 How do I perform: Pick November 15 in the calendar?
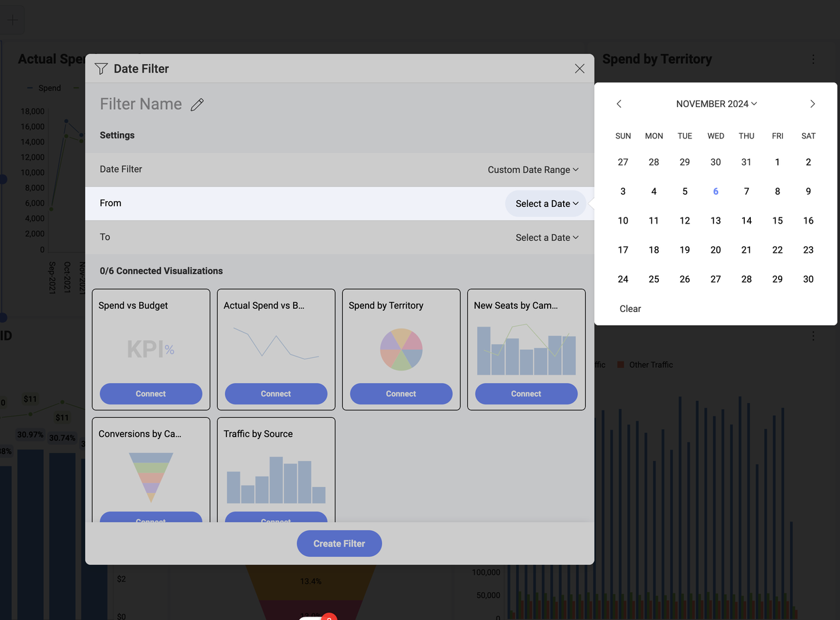[x=777, y=221]
